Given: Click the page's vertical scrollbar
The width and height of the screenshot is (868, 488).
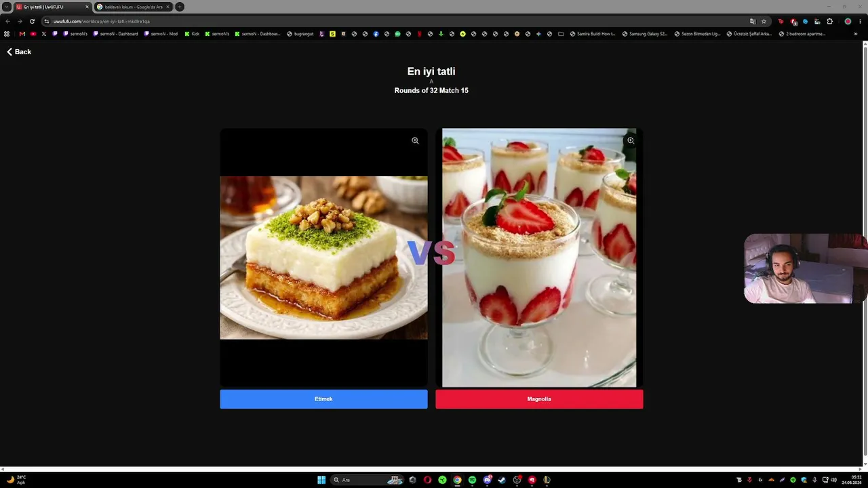Looking at the screenshot, I should (865, 253).
